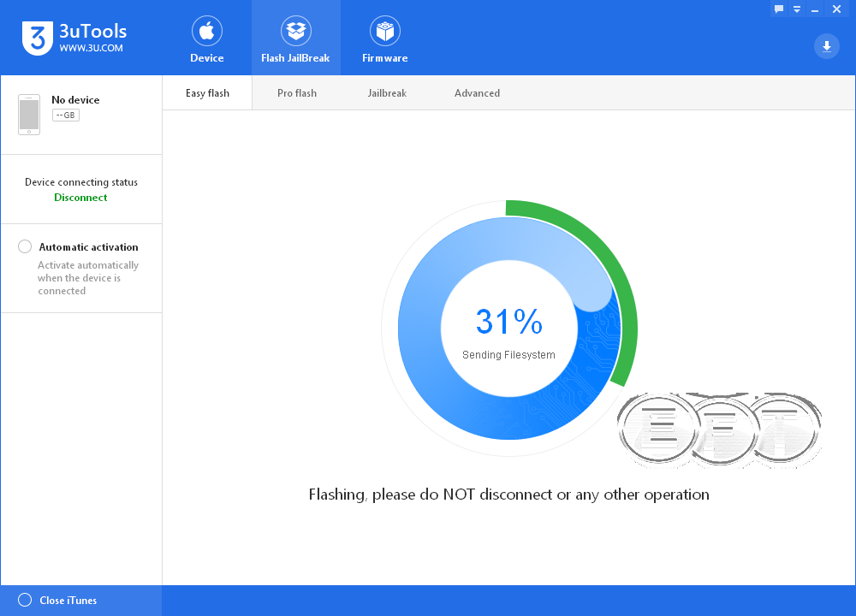Image resolution: width=856 pixels, height=616 pixels.
Task: Toggle the Close iTunes option
Action: [x=25, y=601]
